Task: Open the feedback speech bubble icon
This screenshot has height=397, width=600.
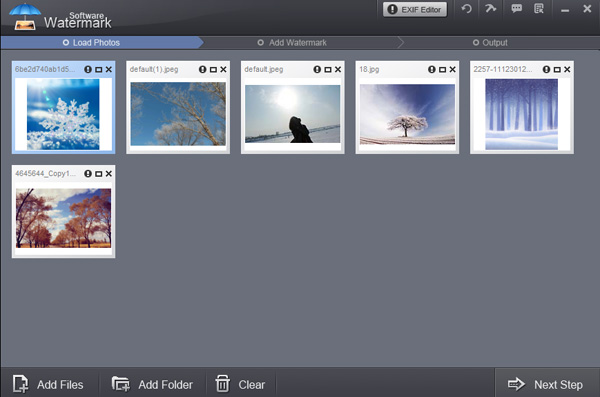Action: [x=516, y=8]
